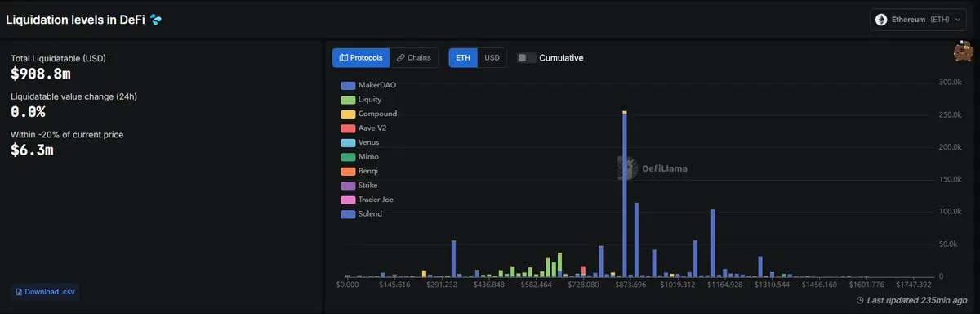The image size is (980, 314).
Task: Click the tallest MakerDAO bar near $873
Action: tap(625, 195)
